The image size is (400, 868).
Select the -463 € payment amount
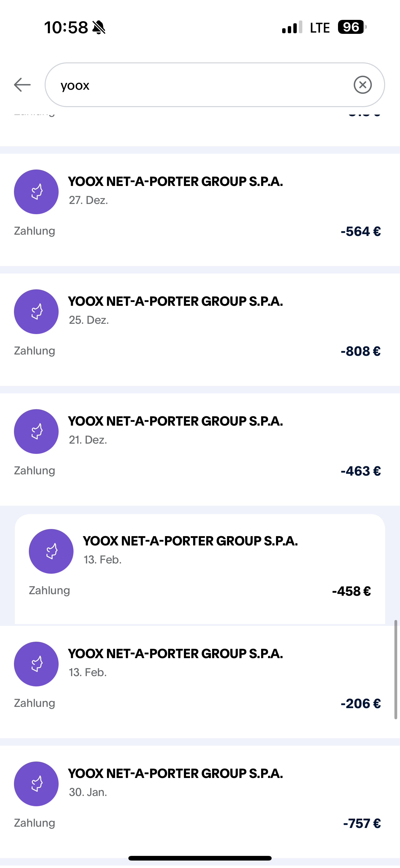tap(361, 471)
